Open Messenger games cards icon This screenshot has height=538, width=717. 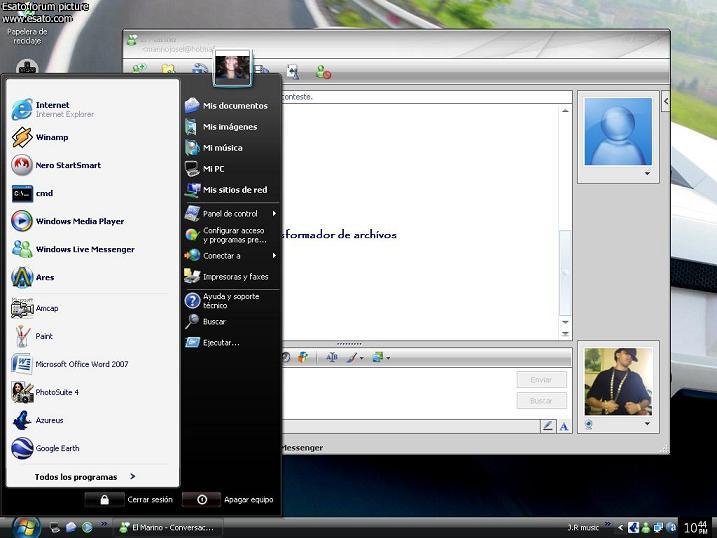click(x=293, y=71)
